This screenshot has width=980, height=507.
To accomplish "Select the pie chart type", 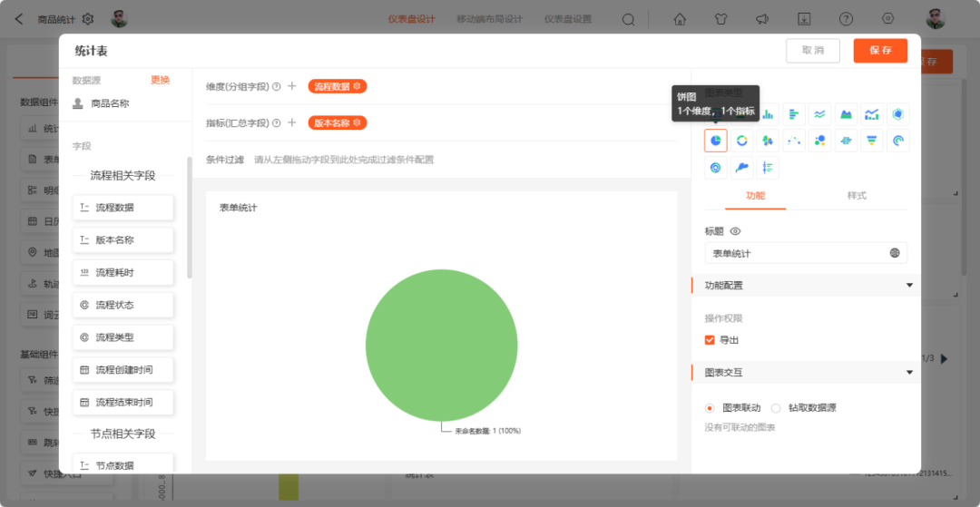I will coord(716,141).
